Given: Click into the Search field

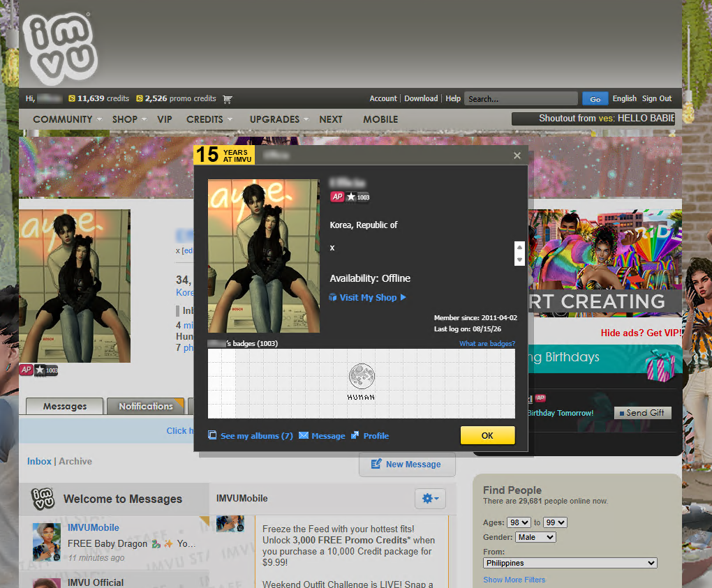Looking at the screenshot, I should point(521,98).
